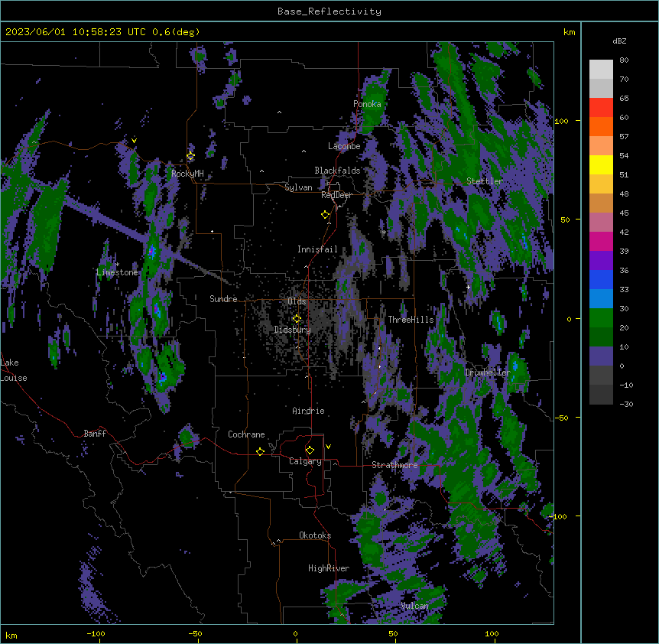
Task: Click the dBZ legend heading
Action: [619, 41]
